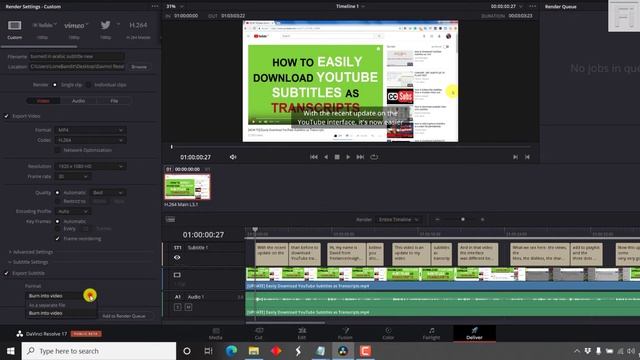Expand the Advanced Settings section
The image size is (640, 360).
31,252
